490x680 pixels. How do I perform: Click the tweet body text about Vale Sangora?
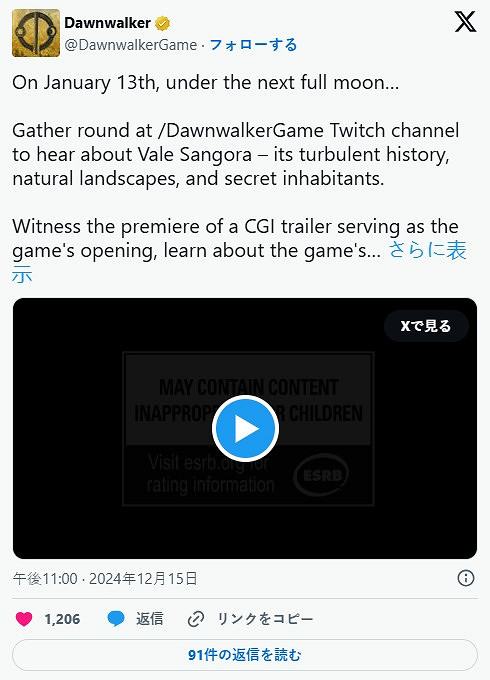pyautogui.click(x=235, y=154)
